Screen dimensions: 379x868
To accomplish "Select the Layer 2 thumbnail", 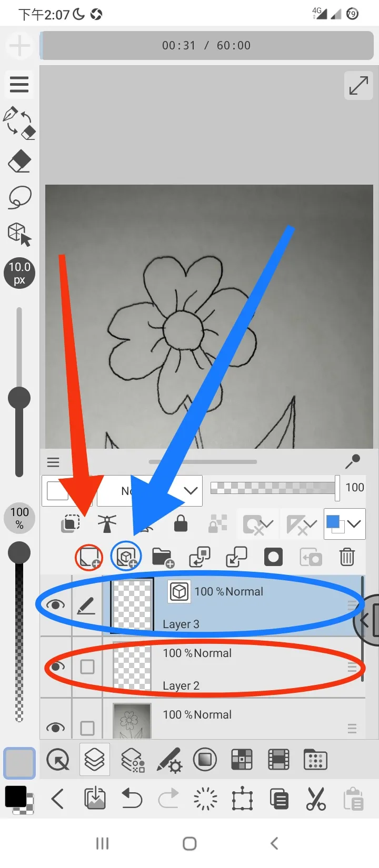I will click(132, 665).
